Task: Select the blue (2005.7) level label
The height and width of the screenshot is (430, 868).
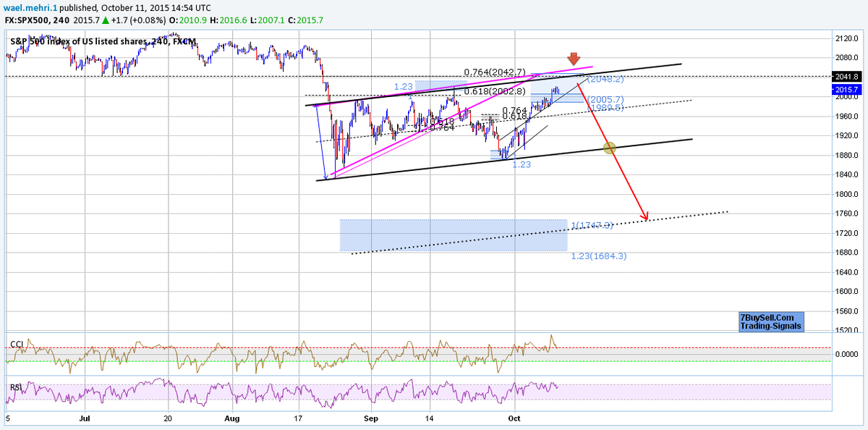Action: [605, 98]
